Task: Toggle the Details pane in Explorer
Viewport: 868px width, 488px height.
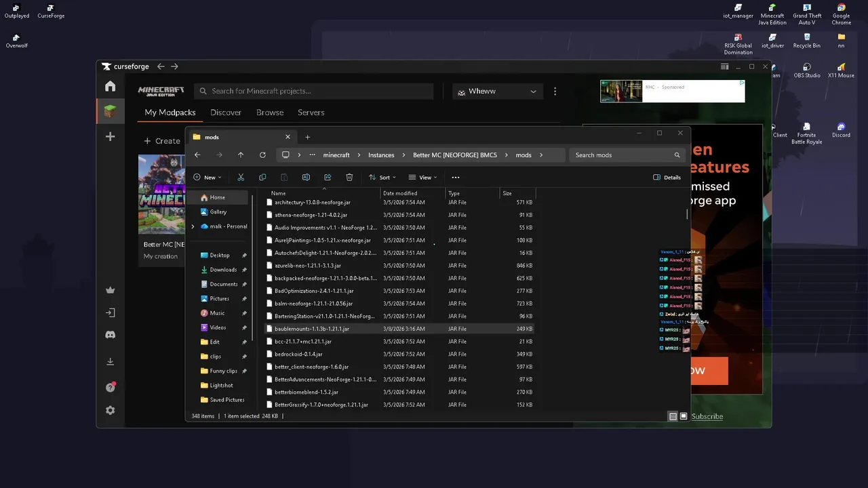Action: [667, 178]
